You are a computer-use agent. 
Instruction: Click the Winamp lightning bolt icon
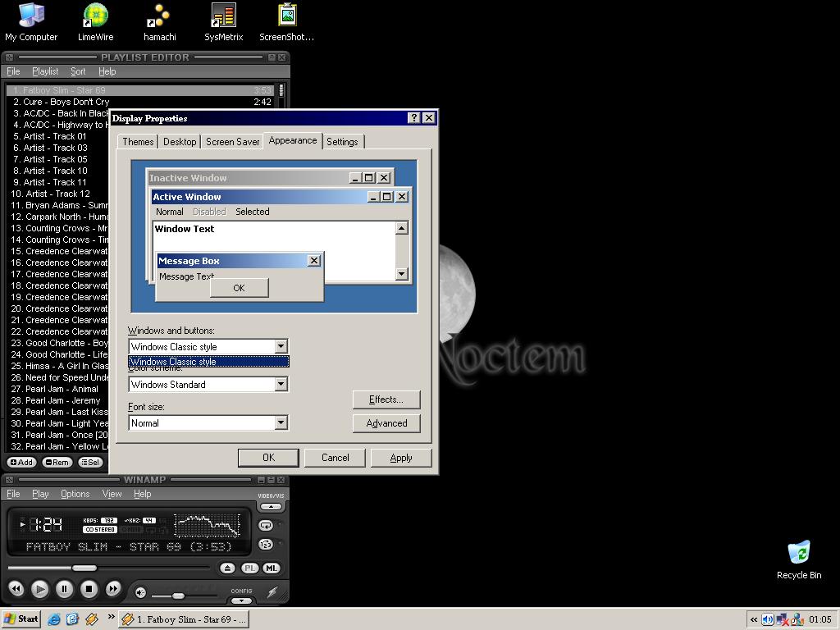coord(272,592)
